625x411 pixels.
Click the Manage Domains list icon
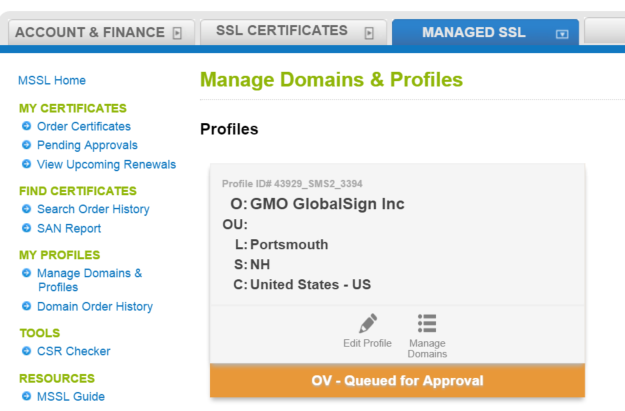tap(427, 323)
